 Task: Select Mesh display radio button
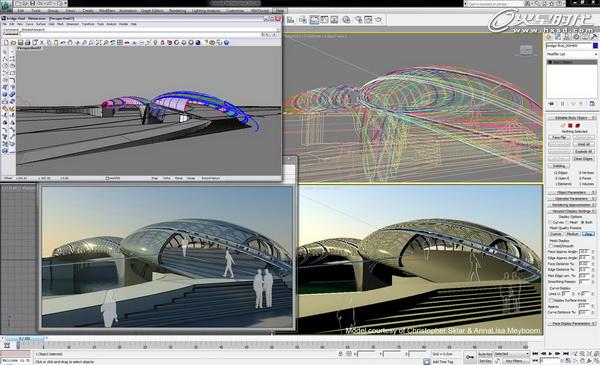(567, 222)
